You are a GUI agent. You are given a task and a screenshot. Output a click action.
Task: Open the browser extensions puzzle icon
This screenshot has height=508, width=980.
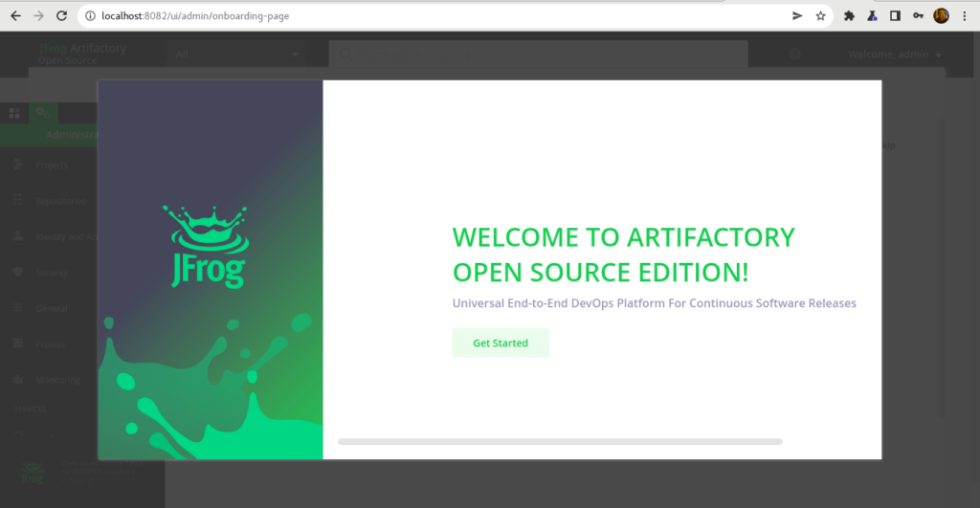849,16
